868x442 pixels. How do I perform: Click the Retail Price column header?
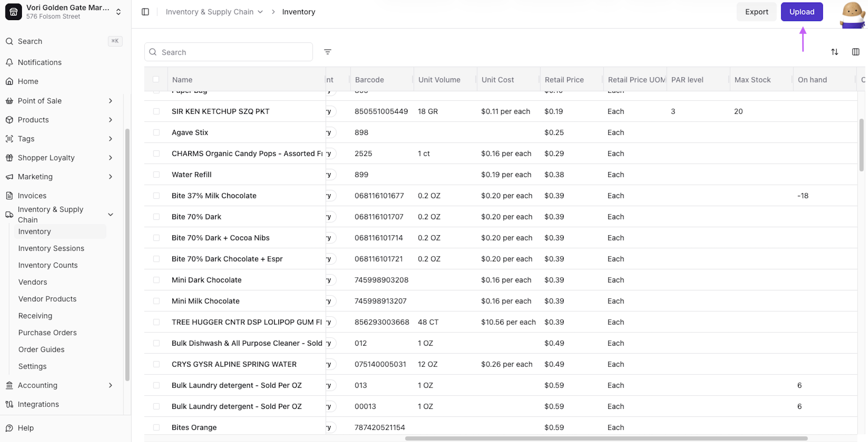pos(564,80)
